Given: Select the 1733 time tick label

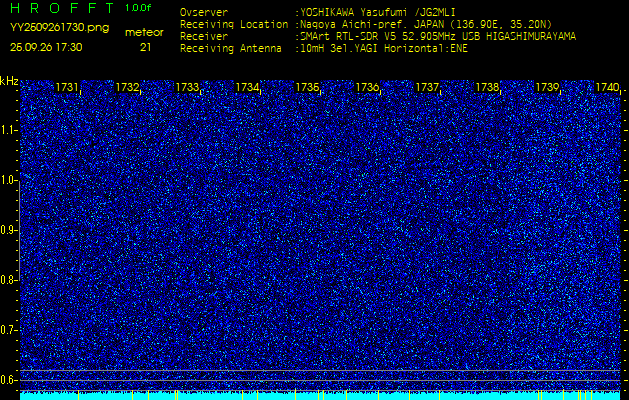Looking at the screenshot, I should click(187, 88).
